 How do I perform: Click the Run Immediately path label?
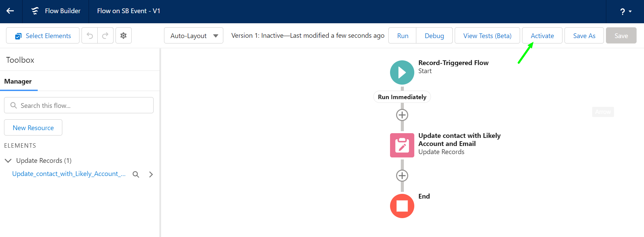tap(402, 97)
